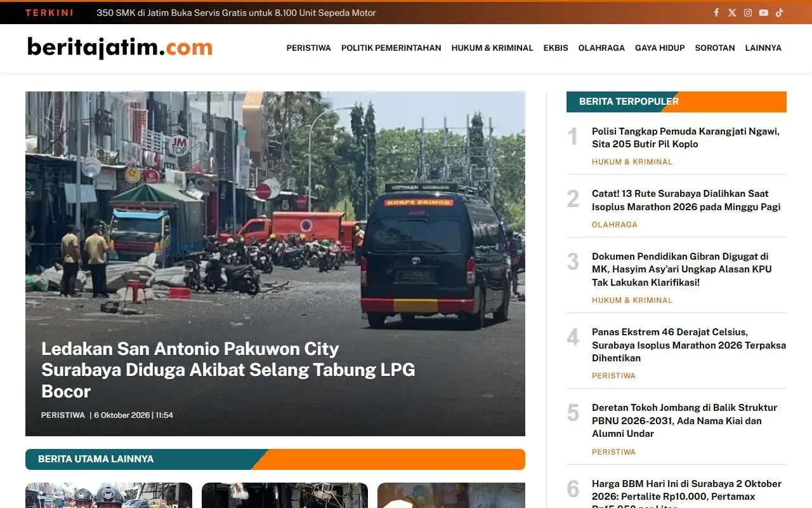This screenshot has height=508, width=812.
Task: Click PERISTIWA tag under PBNU Jombang story
Action: tap(613, 452)
